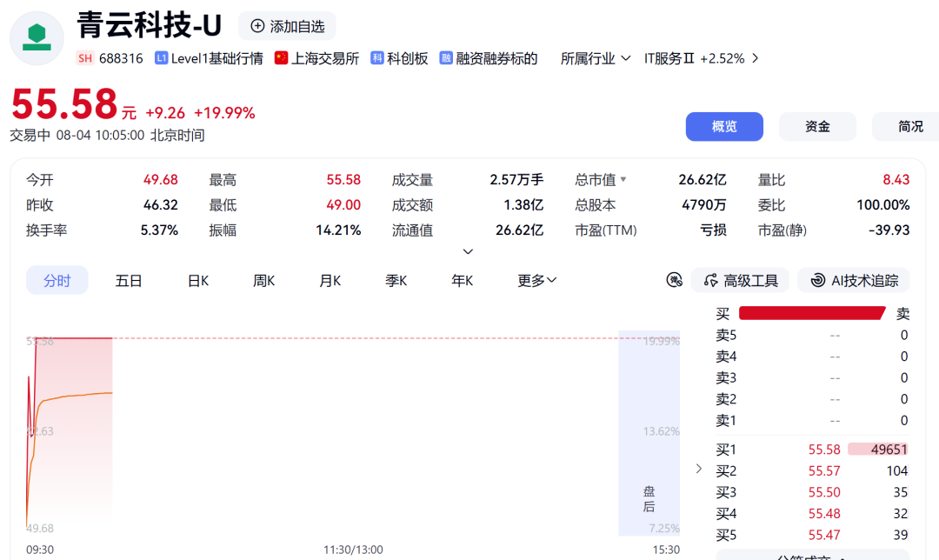
Task: Select the 日K chart tab
Action: [198, 280]
